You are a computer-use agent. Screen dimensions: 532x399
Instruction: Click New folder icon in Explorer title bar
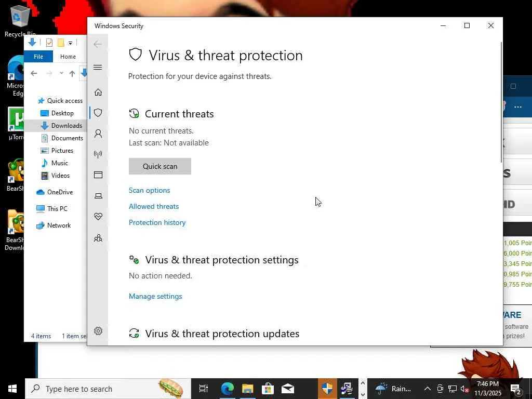coord(61,43)
